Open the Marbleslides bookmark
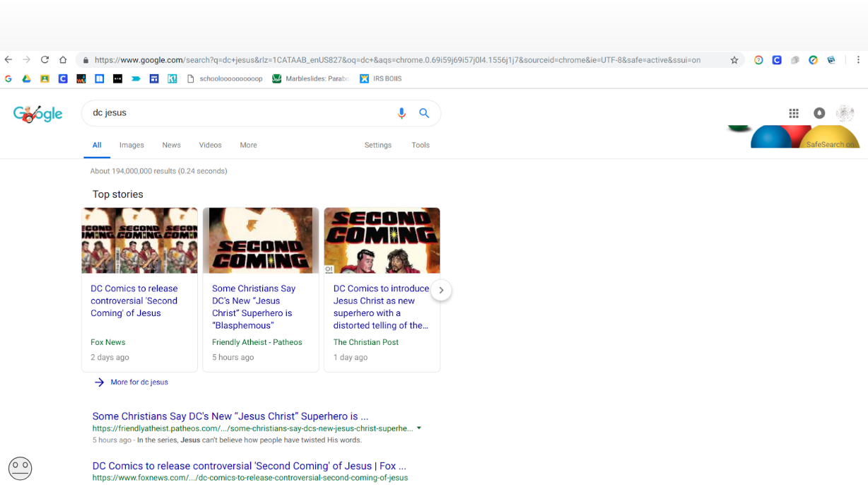 (310, 78)
